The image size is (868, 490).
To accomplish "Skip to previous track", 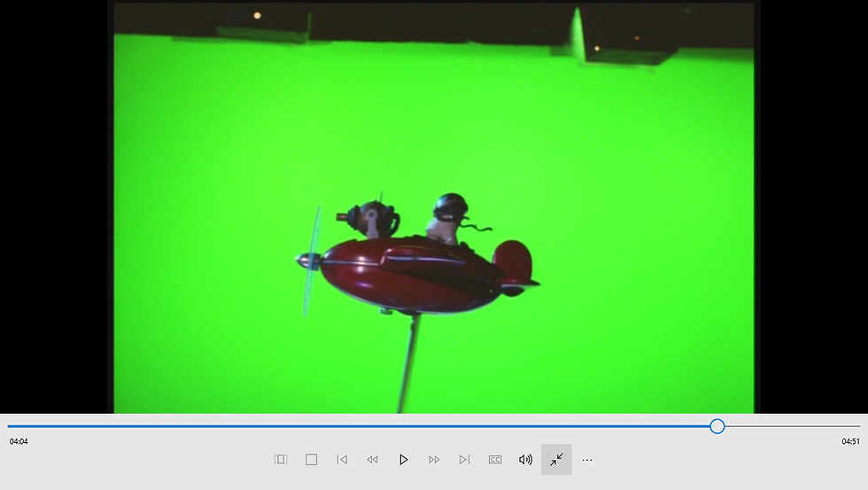I will tap(342, 460).
